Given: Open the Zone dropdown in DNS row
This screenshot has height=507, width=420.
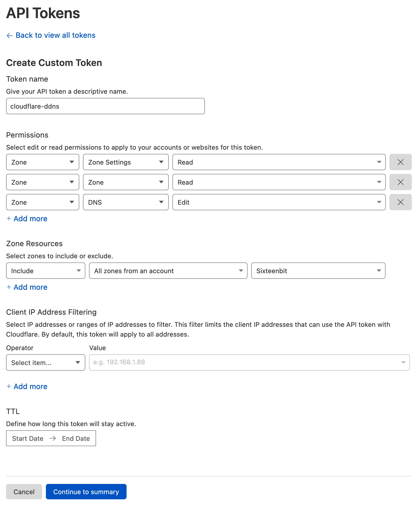Looking at the screenshot, I should click(x=42, y=202).
